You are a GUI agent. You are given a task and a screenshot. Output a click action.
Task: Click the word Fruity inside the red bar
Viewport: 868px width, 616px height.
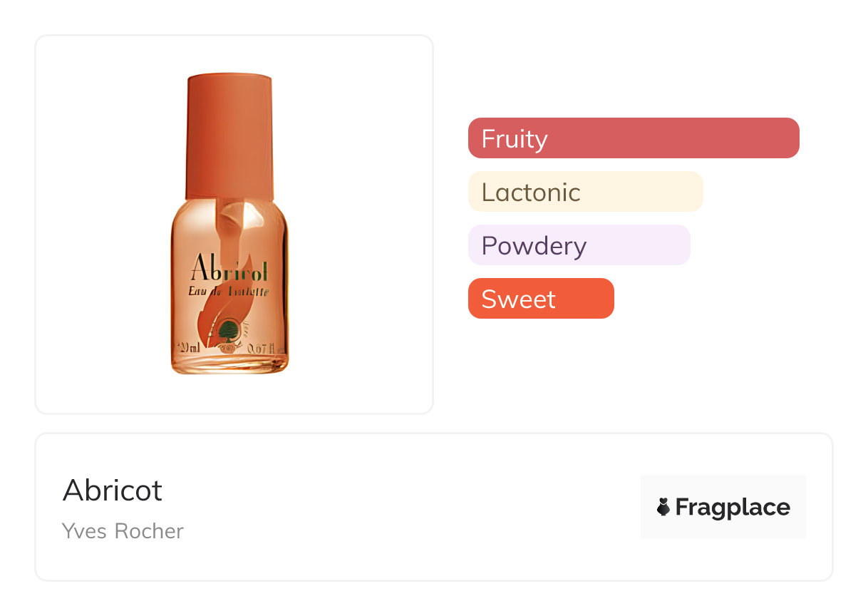(x=515, y=138)
